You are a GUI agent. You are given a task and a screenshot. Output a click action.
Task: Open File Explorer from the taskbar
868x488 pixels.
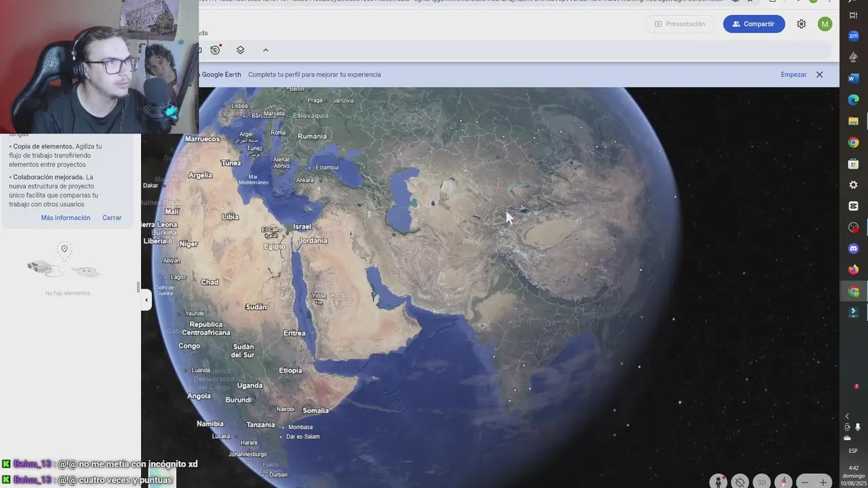[854, 121]
